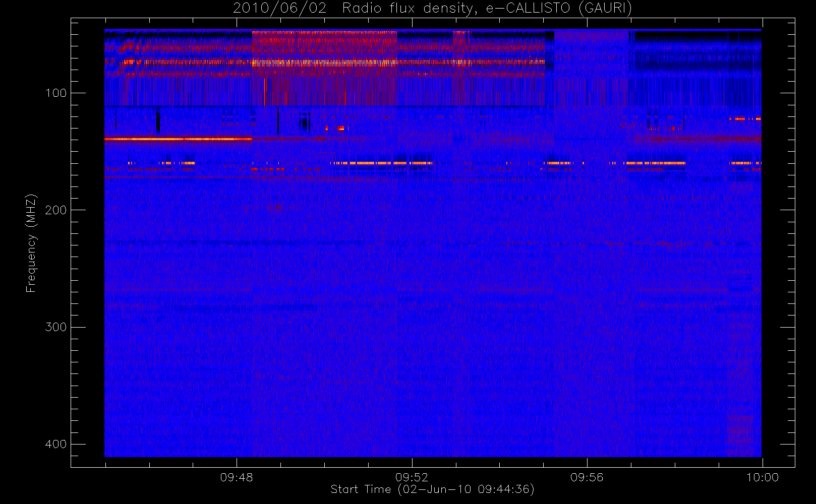Viewport: 816px width, 504px height.
Task: Click the 09:48 time tick label
Action: pos(237,477)
